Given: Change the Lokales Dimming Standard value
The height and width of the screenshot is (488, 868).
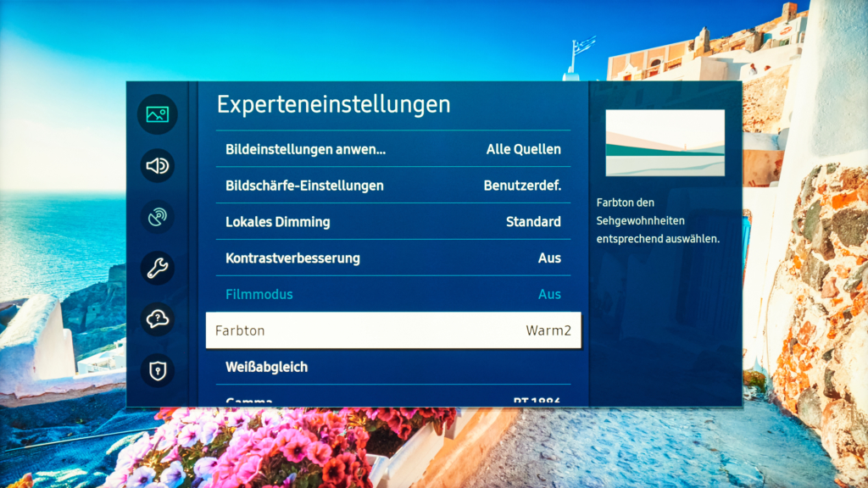Looking at the screenshot, I should click(533, 222).
